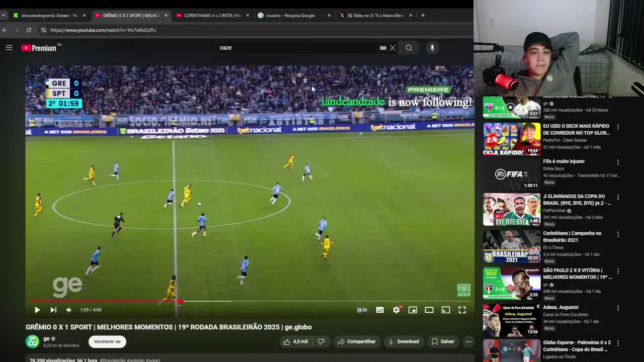Screen dimensions: 644x362
Task: Open a new browser tab
Action: (423, 16)
